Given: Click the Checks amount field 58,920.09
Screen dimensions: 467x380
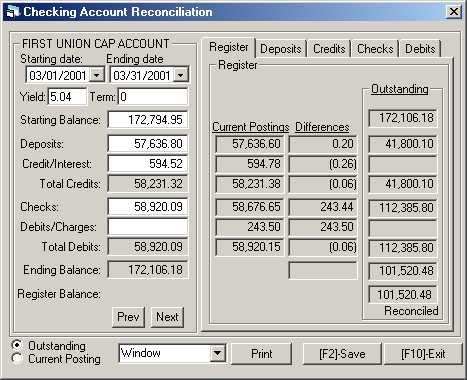Looking at the screenshot, I should [148, 207].
